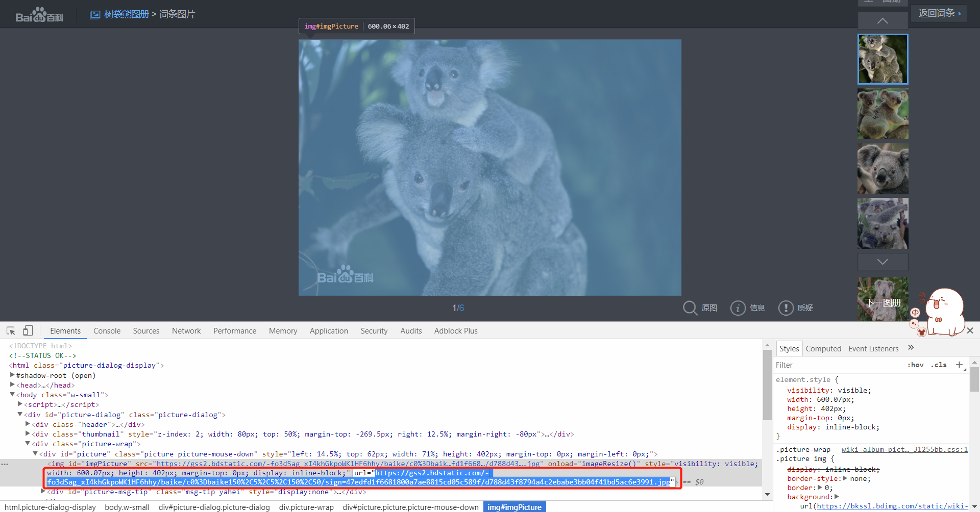Viewport: 980px width, 512px height.
Task: Open the Audits tab
Action: 411,331
